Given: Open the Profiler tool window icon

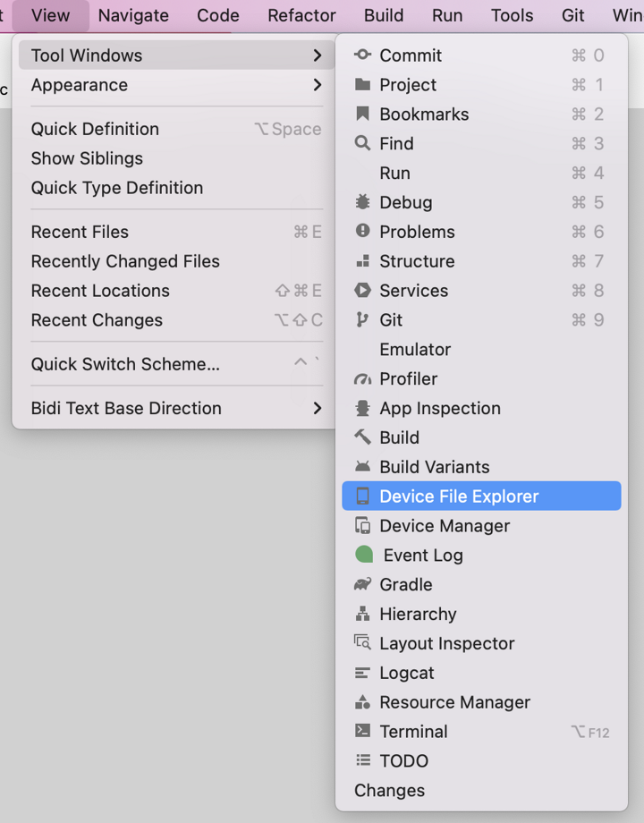Looking at the screenshot, I should [363, 378].
